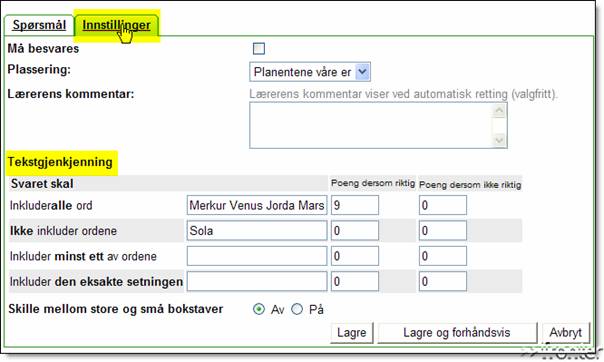Switch to the Spørsmål tab
Viewport: 604px width, 362px height.
point(39,25)
